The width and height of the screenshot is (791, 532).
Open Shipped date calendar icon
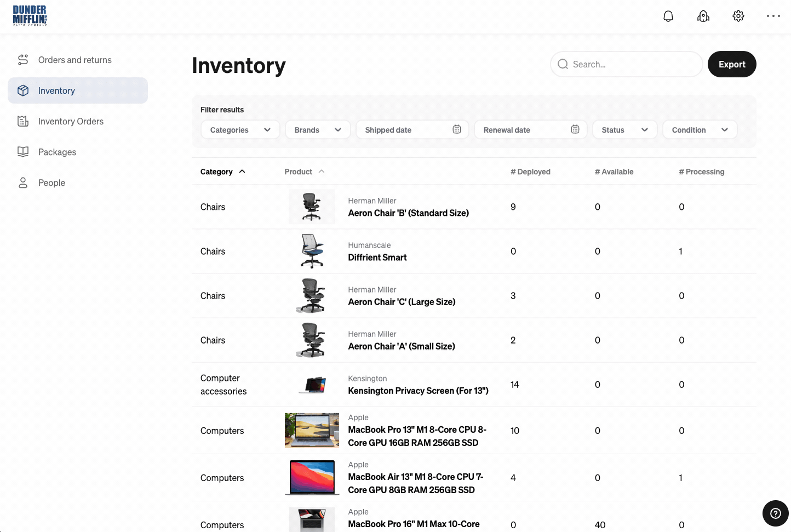click(x=457, y=129)
